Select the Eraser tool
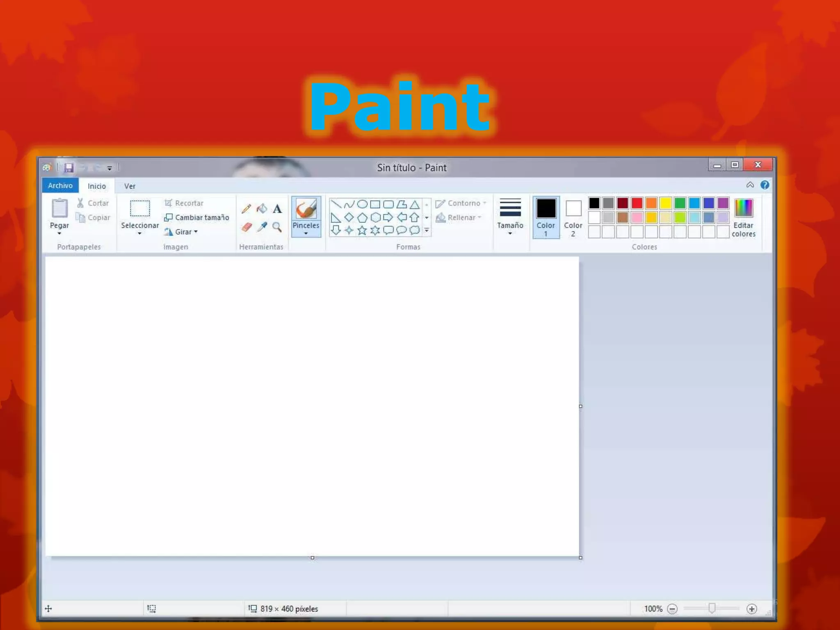Viewport: 840px width, 630px height. click(x=247, y=227)
